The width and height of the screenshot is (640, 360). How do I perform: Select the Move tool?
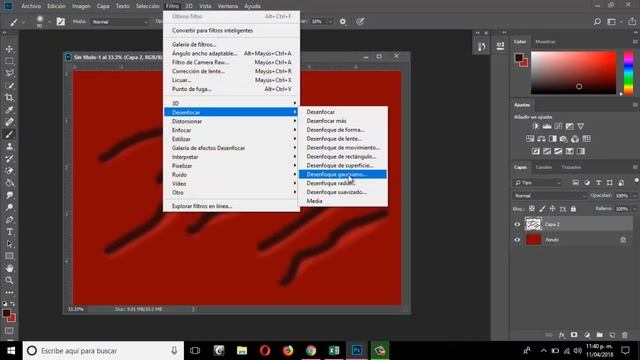point(9,49)
